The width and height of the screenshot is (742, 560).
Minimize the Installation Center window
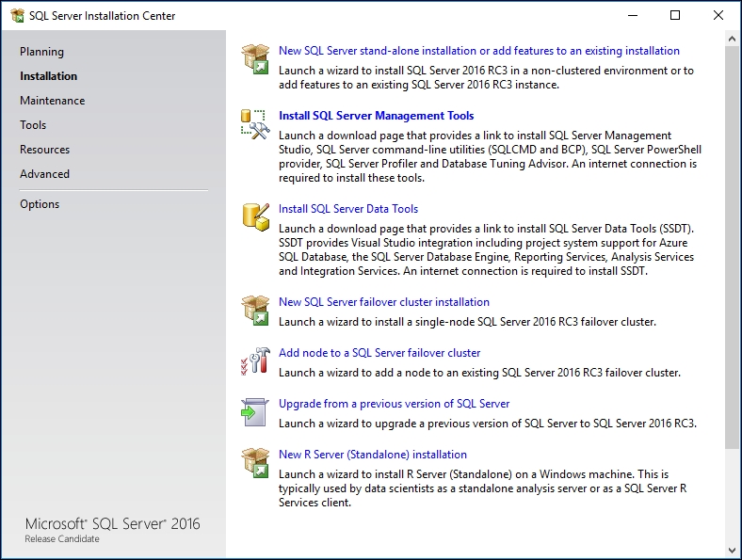633,16
